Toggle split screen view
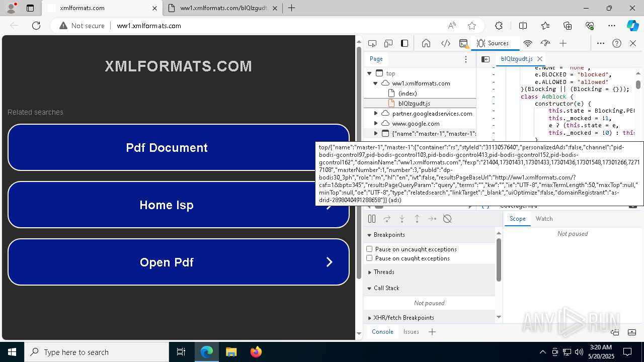Viewport: 644px width, 362px height. coord(523,26)
